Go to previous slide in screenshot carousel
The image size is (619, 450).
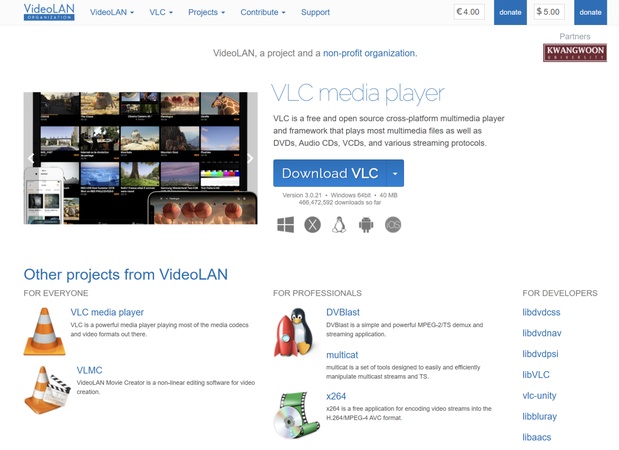[31, 159]
